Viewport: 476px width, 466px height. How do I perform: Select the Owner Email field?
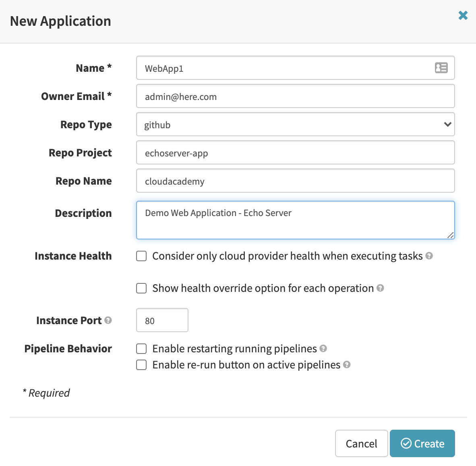pyautogui.click(x=295, y=96)
